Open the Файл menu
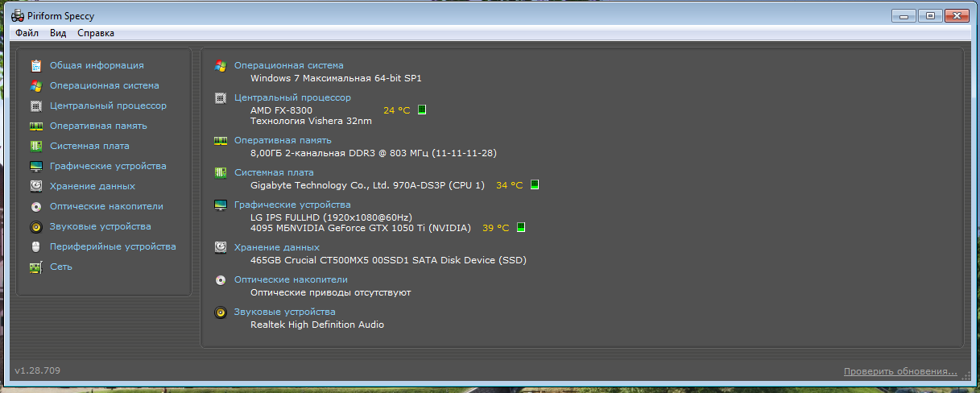Image resolution: width=980 pixels, height=393 pixels. tap(27, 33)
